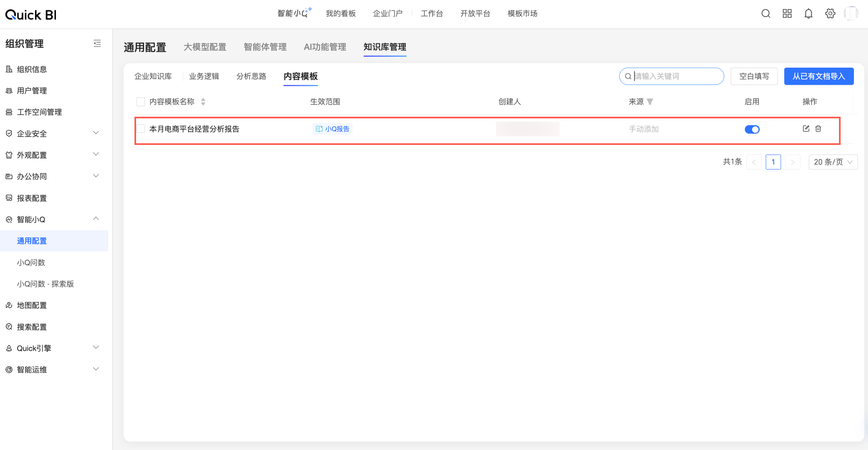Open the settings gear icon in header
868x450 pixels.
[x=830, y=14]
